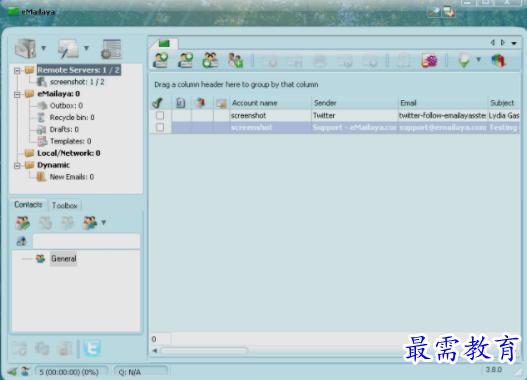This screenshot has height=380, width=527.
Task: Sort by Email column header
Action: (443, 103)
